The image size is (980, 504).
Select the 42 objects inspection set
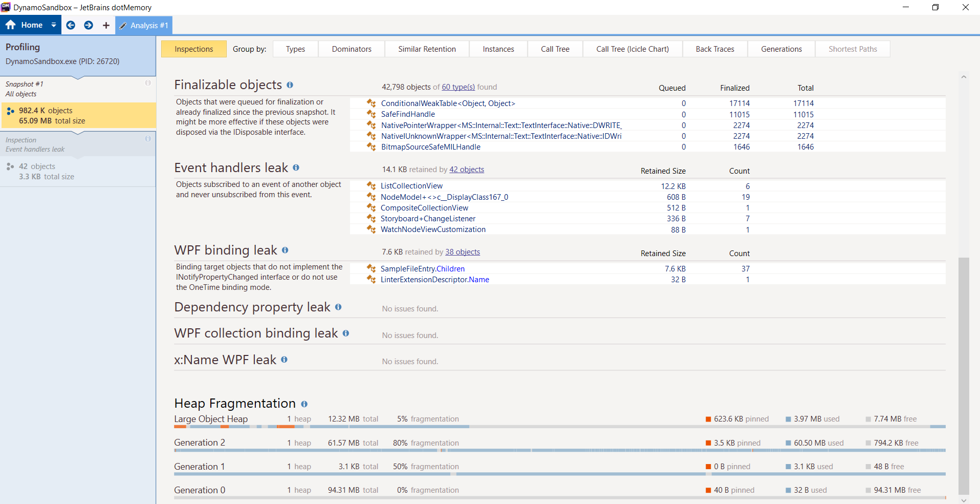coord(78,171)
